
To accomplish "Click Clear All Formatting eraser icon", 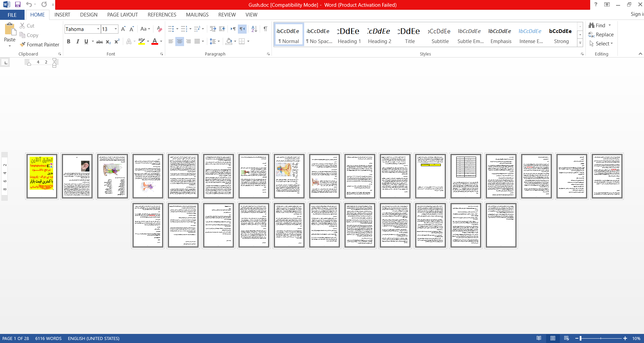I will click(x=159, y=29).
